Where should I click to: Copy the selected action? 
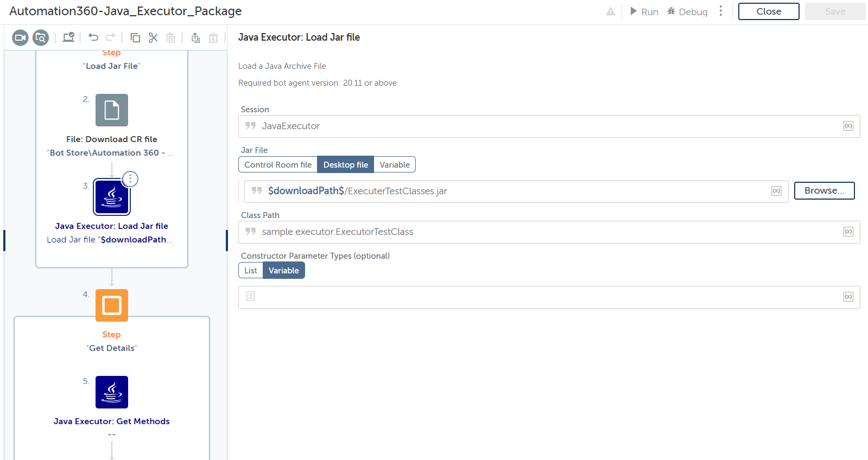135,37
